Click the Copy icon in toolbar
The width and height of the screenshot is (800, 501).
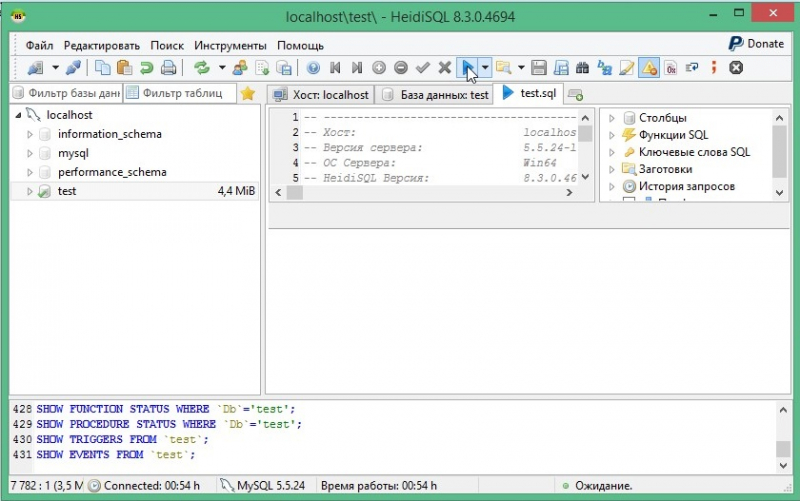[103, 68]
